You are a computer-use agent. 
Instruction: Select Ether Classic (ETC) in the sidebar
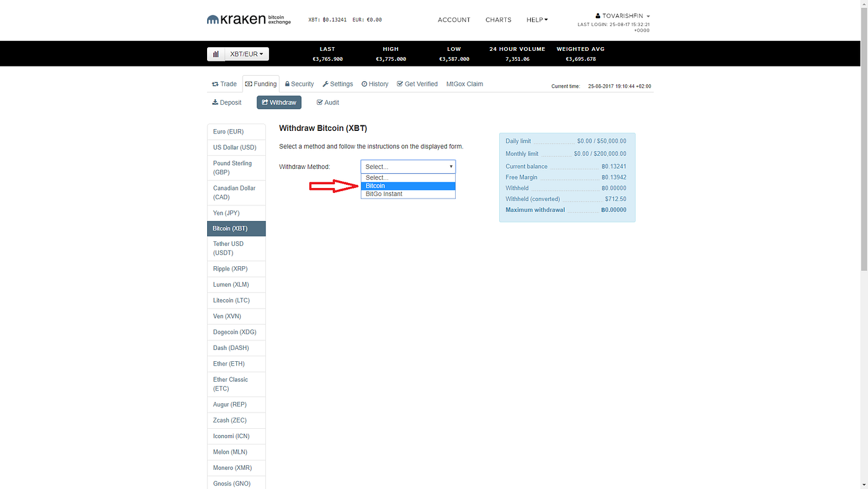click(236, 384)
